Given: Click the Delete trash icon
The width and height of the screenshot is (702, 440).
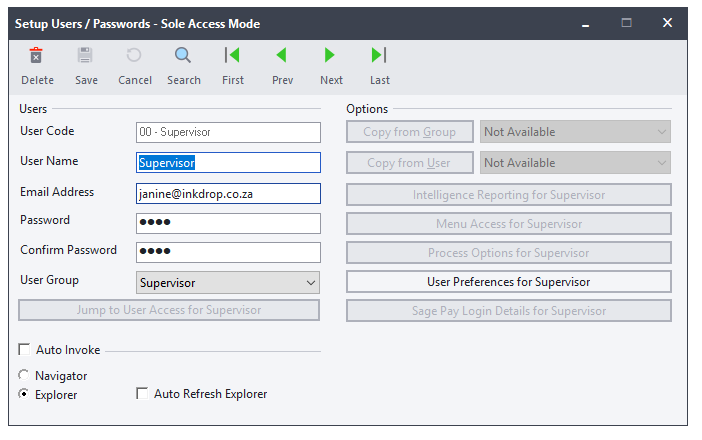Looking at the screenshot, I should point(37,56).
